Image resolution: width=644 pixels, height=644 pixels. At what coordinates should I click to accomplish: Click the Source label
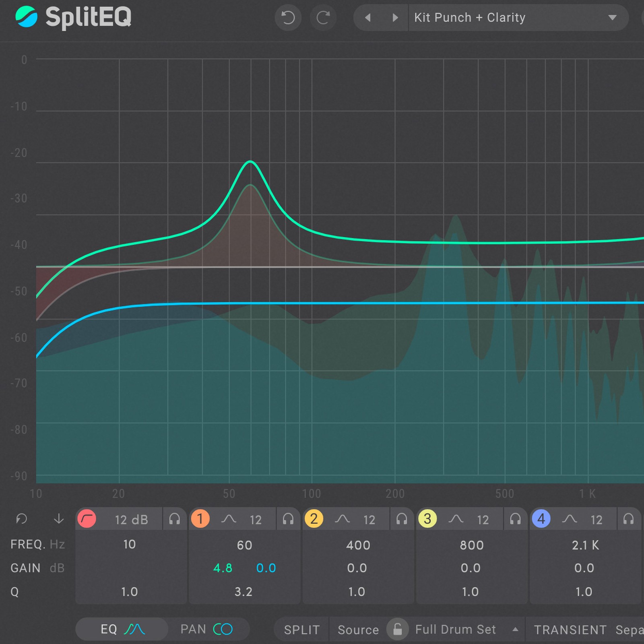coord(358,630)
